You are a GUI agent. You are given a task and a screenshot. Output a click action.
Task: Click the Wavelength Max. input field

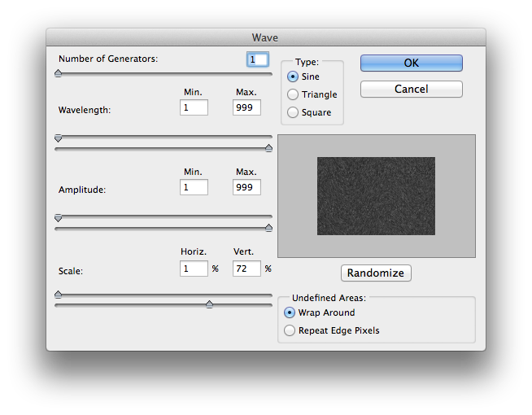pyautogui.click(x=246, y=107)
